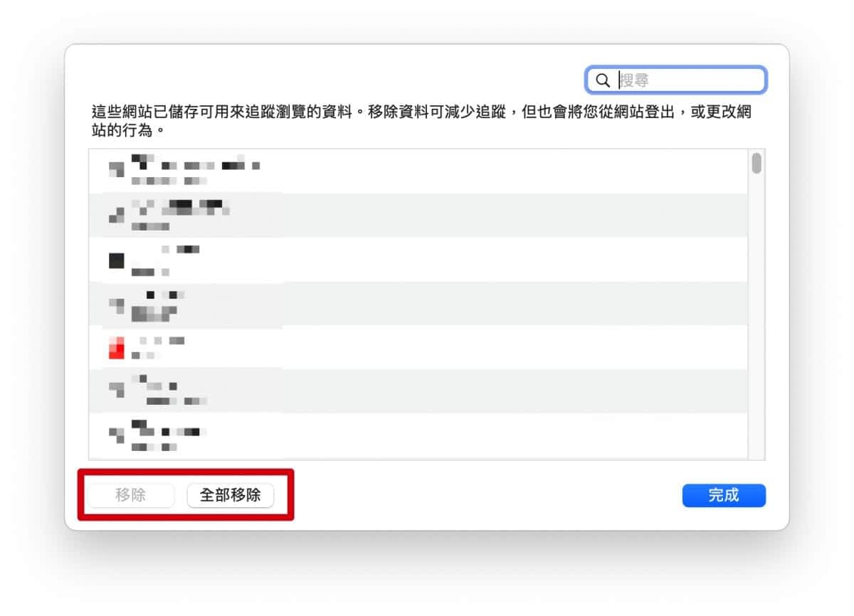
Task: Click the website list vertical scrollbar thumb
Action: point(757,163)
